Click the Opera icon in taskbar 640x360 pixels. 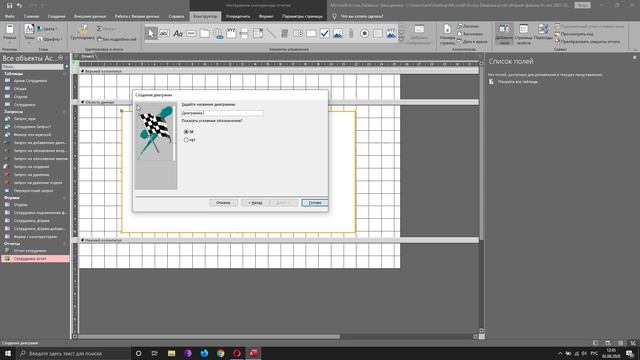237,353
